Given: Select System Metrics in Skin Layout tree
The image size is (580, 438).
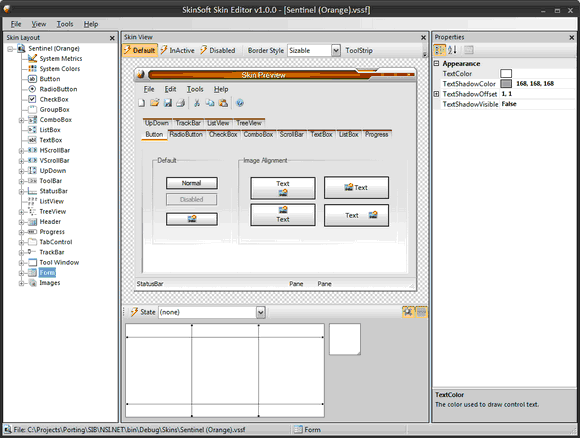Looking at the screenshot, I should (x=61, y=58).
